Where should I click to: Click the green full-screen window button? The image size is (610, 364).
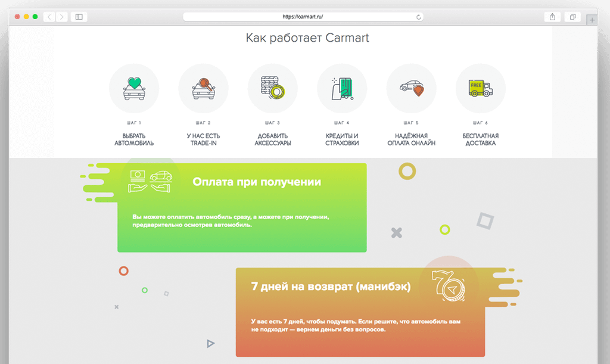point(35,17)
